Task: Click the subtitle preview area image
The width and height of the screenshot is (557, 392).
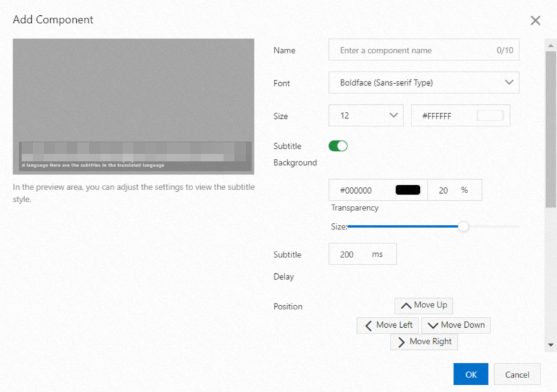Action: tap(133, 106)
